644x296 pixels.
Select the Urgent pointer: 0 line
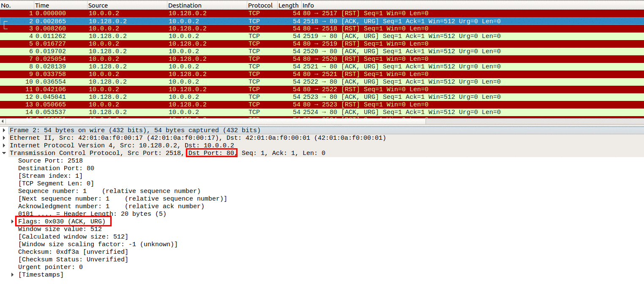tap(50, 267)
